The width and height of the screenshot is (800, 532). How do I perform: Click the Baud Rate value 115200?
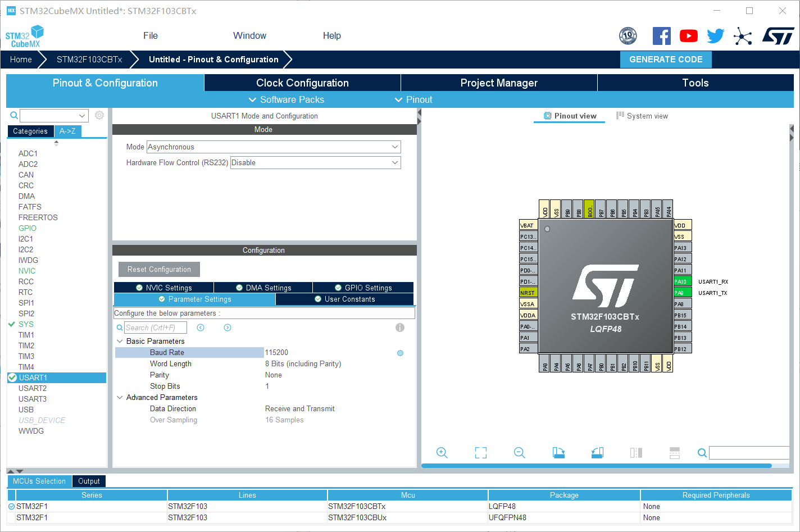[x=276, y=352]
